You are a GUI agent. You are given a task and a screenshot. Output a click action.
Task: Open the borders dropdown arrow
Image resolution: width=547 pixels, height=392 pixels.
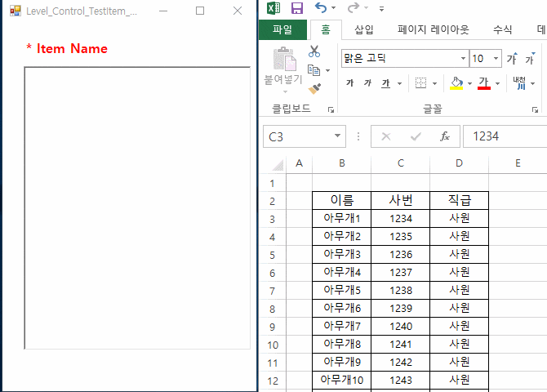pyautogui.click(x=434, y=83)
